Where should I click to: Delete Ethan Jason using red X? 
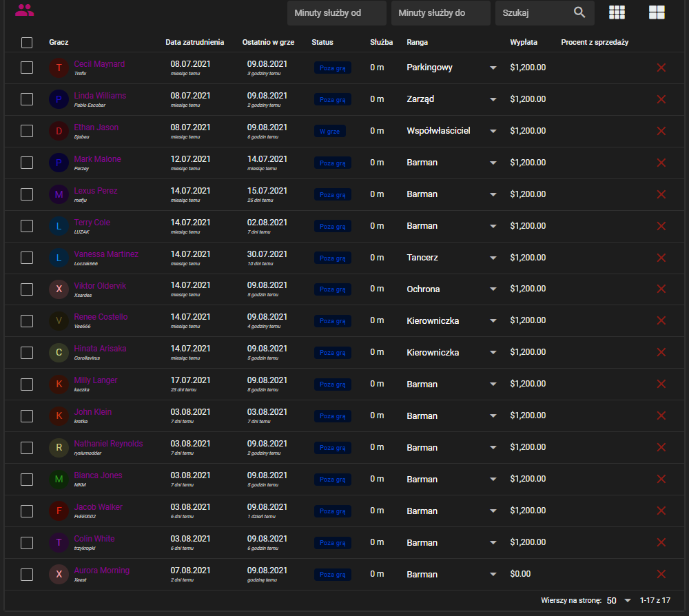click(661, 131)
